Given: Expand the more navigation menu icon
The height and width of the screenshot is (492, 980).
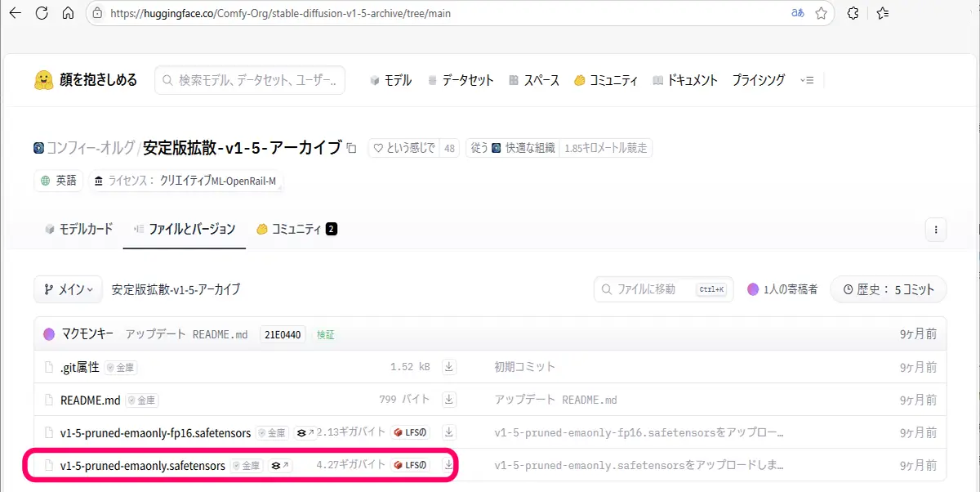Looking at the screenshot, I should coord(807,80).
